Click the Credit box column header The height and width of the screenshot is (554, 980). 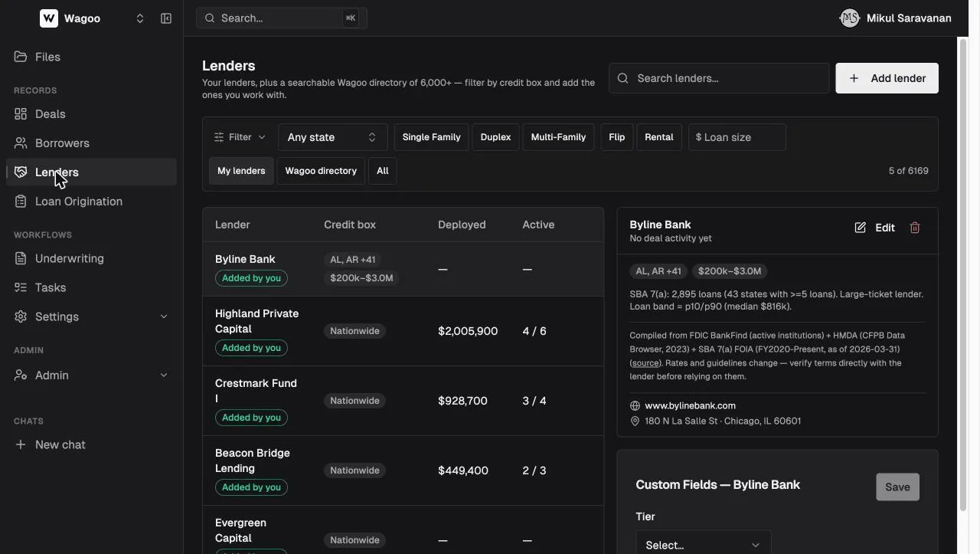click(x=350, y=225)
